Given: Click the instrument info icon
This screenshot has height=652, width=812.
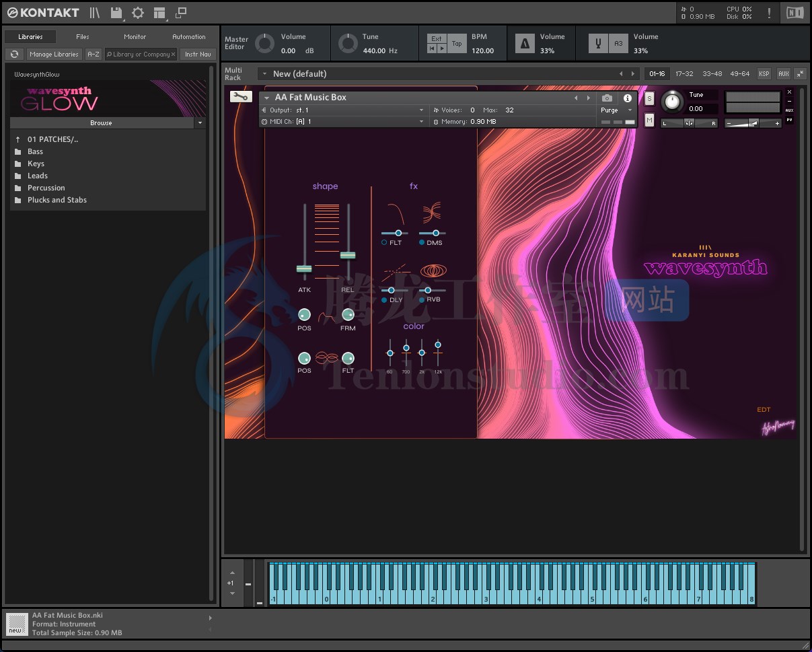Looking at the screenshot, I should [628, 98].
